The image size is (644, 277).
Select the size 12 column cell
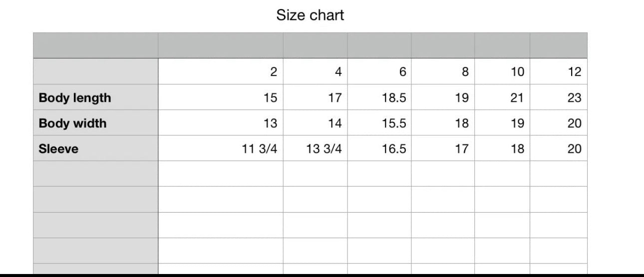click(x=559, y=71)
